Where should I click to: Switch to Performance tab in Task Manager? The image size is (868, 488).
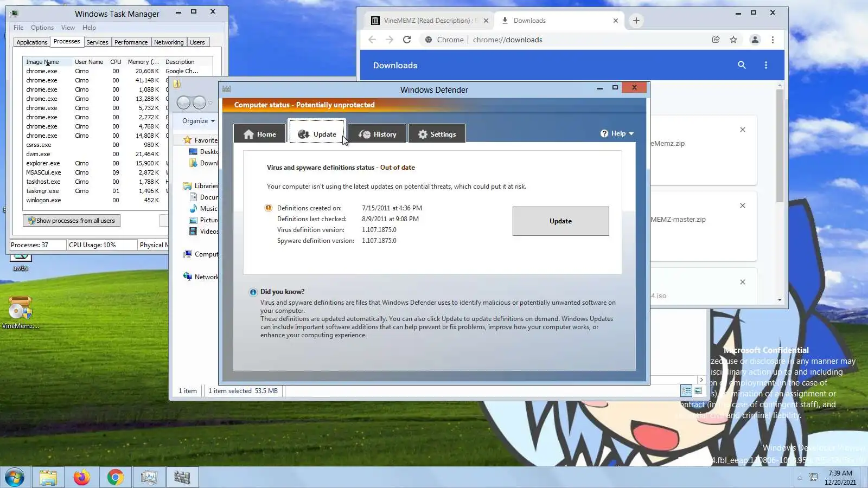(131, 42)
